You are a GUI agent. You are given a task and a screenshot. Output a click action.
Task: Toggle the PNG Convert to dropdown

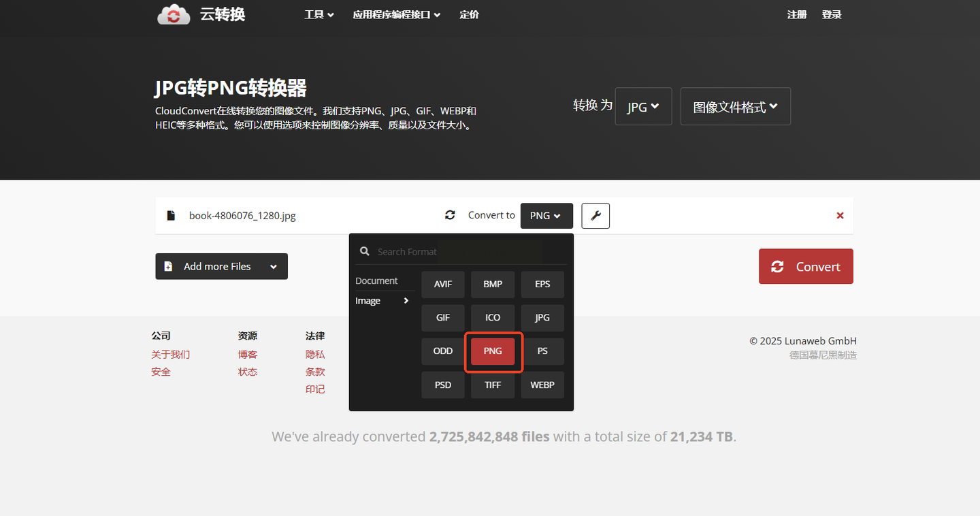click(x=546, y=216)
